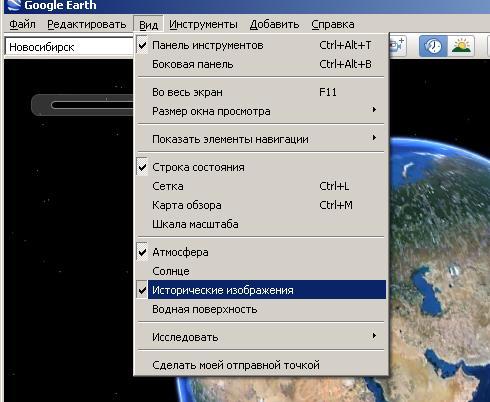Close the open Вид menu
Screen dimensions: 490x402
[148, 24]
